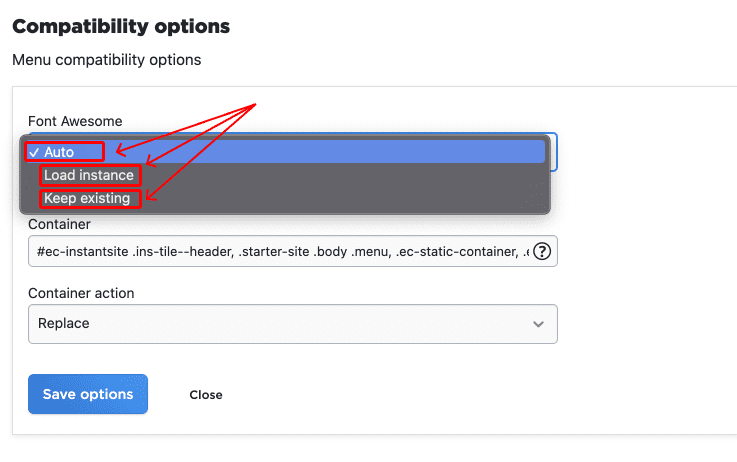Open the Container action dropdown

(x=292, y=324)
